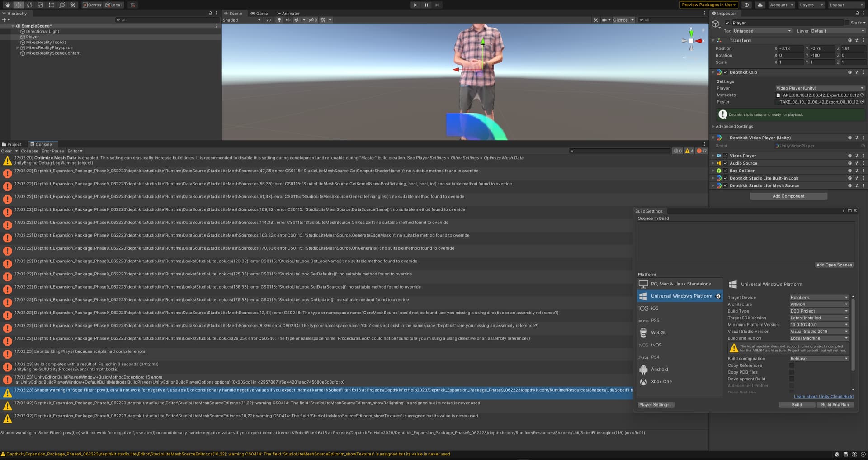Image resolution: width=868 pixels, height=460 pixels.
Task: Open the Cloud services icon
Action: (x=760, y=5)
